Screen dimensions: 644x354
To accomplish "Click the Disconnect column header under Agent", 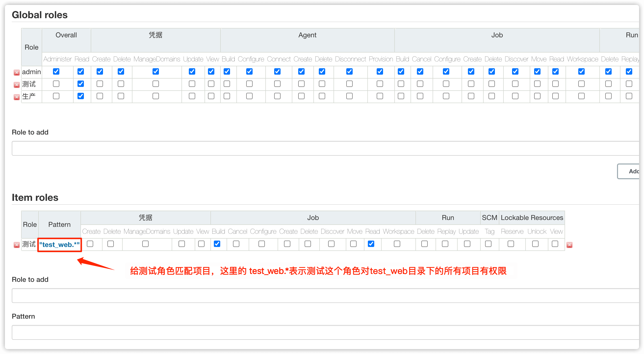I will click(350, 59).
